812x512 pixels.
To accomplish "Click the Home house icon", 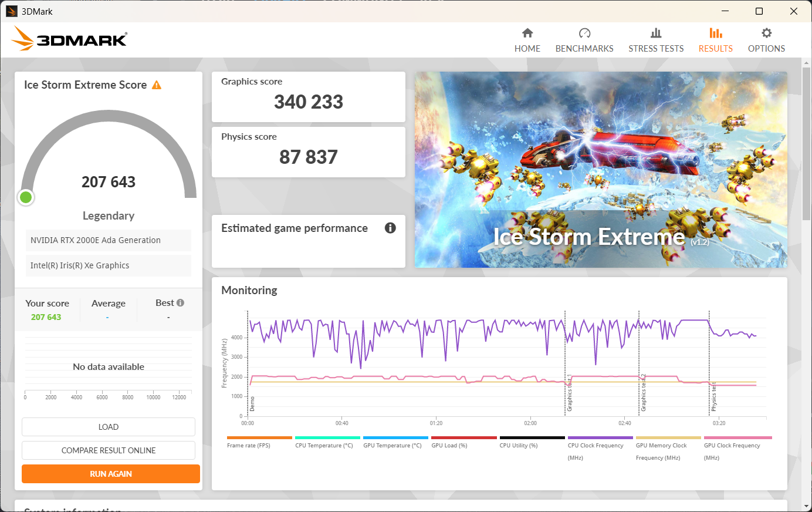I will point(527,33).
